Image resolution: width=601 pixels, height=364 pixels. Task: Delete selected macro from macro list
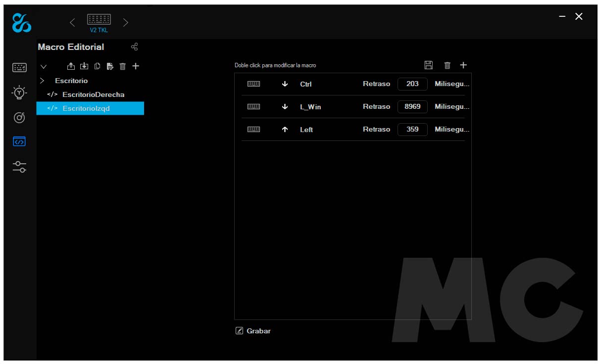123,66
